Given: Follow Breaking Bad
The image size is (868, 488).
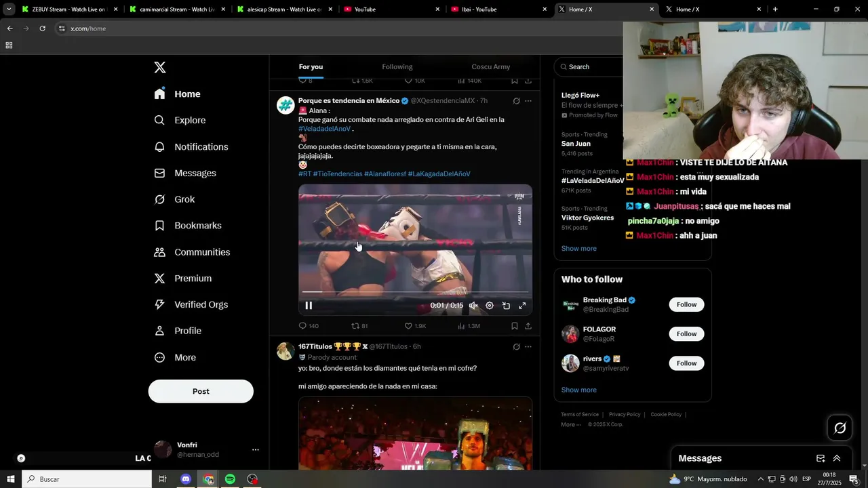Looking at the screenshot, I should tap(686, 304).
